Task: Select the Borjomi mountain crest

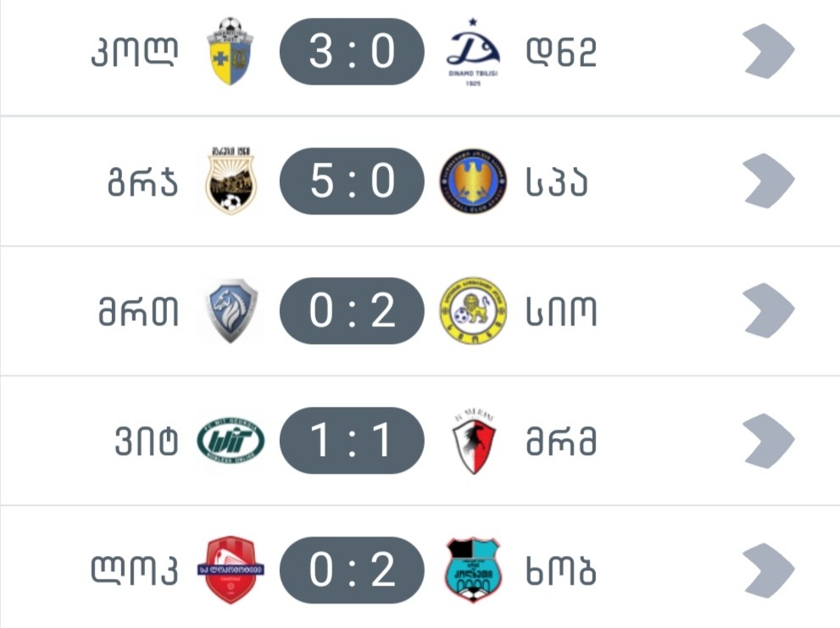Action: coord(231,181)
